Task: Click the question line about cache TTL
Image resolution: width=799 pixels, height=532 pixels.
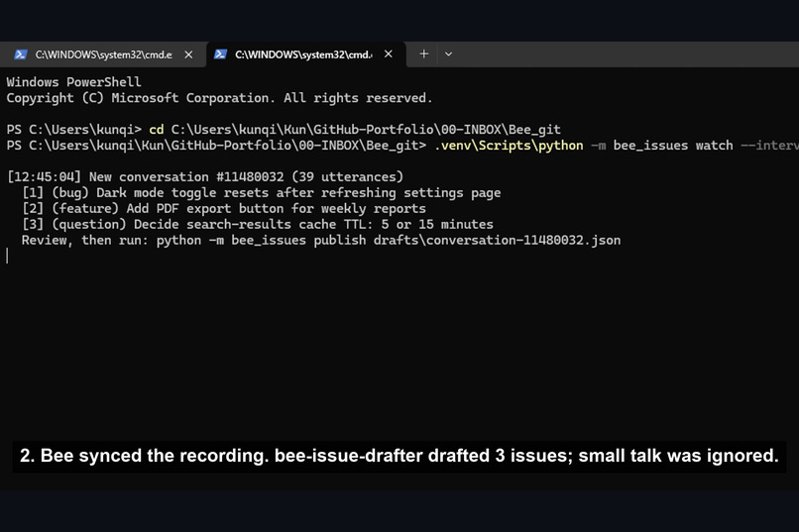Action: [258, 225]
